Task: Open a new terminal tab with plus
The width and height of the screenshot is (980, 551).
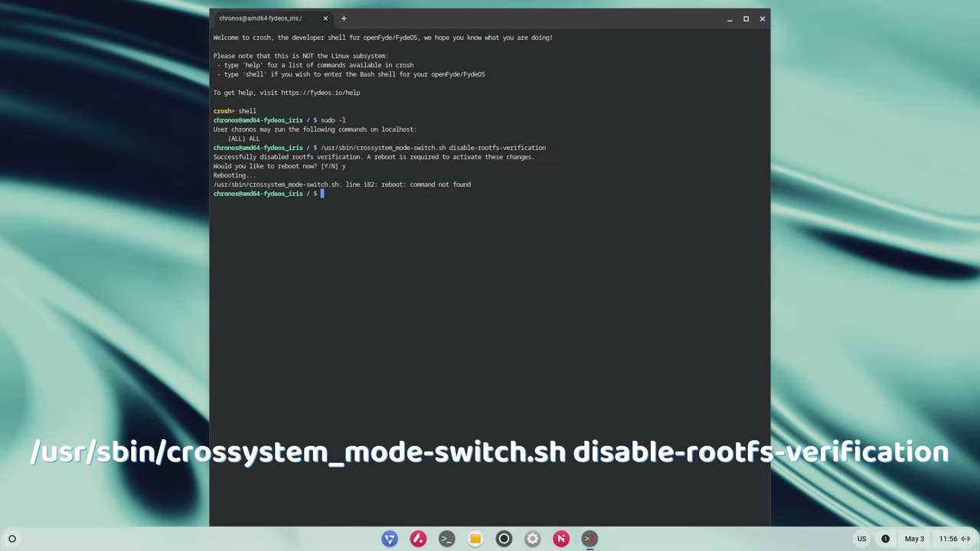Action: pyautogui.click(x=344, y=18)
